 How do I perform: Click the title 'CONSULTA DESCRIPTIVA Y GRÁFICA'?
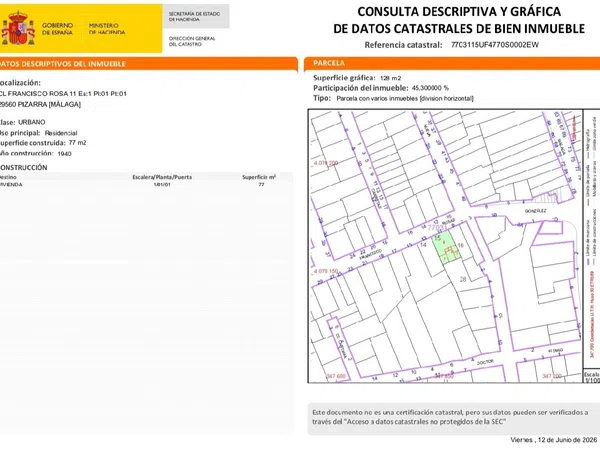(459, 11)
